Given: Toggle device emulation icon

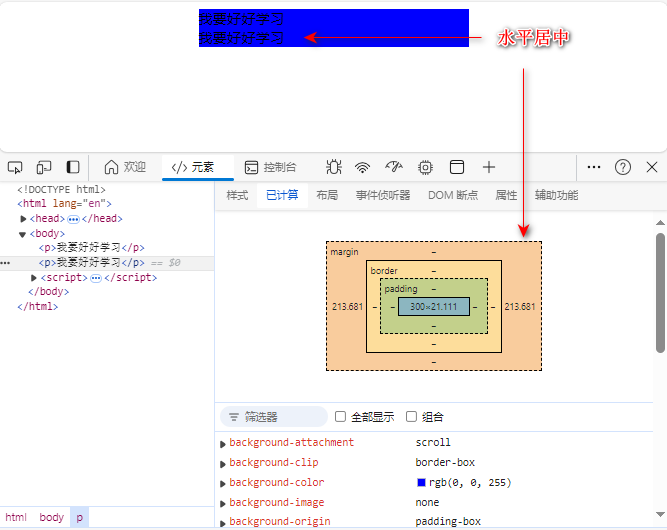Looking at the screenshot, I should point(44,167).
